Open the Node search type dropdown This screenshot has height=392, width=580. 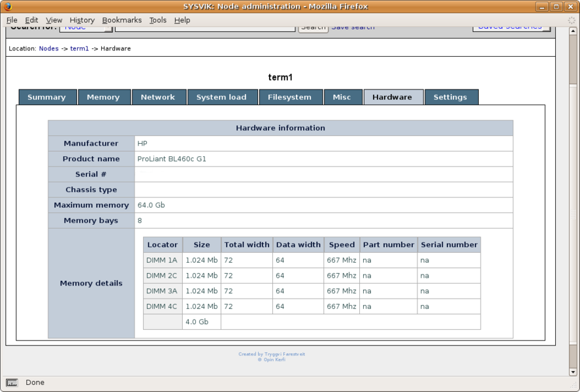coord(86,28)
